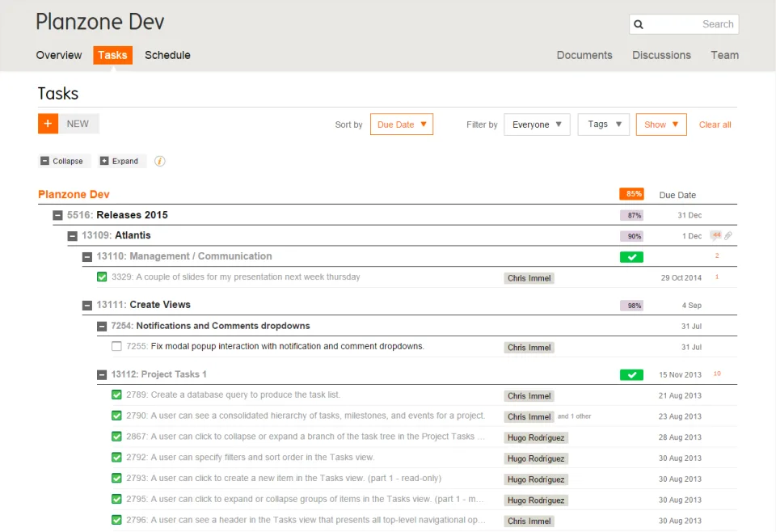Open the info icon beside Expand

(x=159, y=161)
